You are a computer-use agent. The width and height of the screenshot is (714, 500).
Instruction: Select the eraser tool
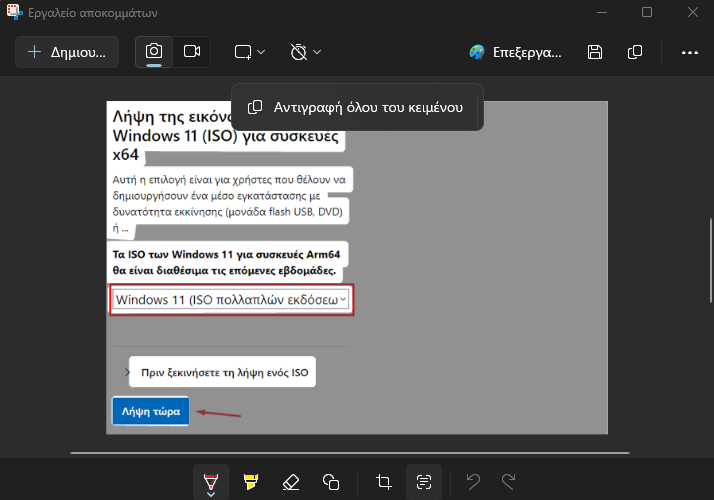pyautogui.click(x=291, y=481)
